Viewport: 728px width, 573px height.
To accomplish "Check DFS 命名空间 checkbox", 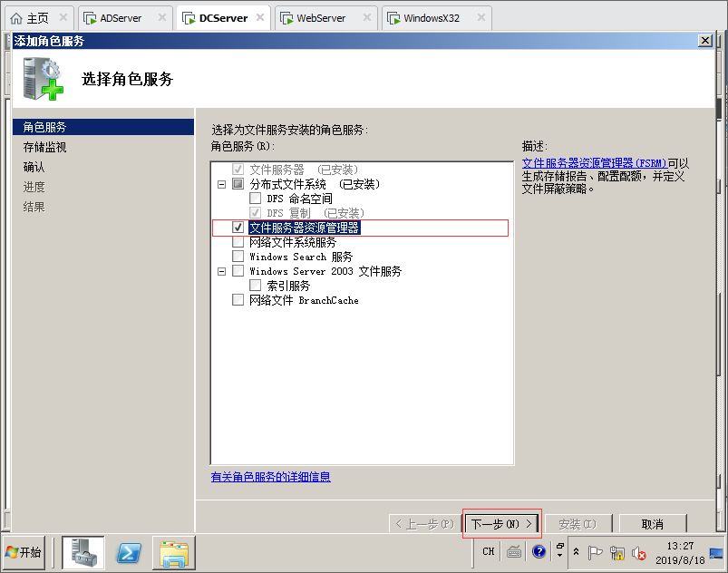I will [255, 199].
